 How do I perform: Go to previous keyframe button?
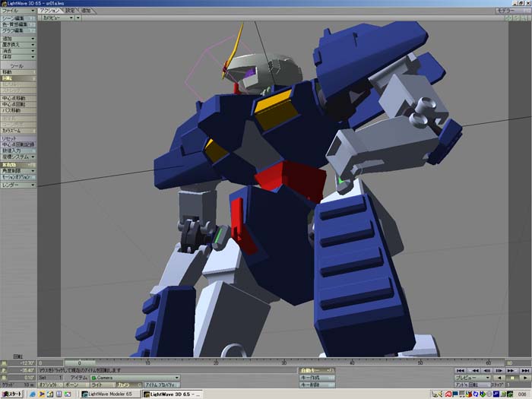475,371
